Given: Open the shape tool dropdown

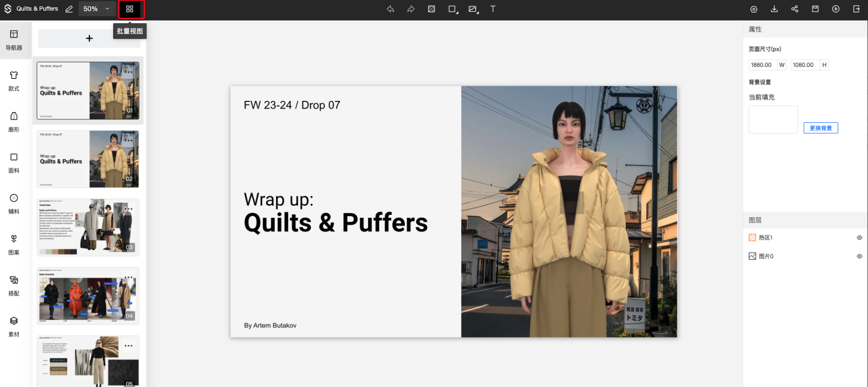Looking at the screenshot, I should point(452,9).
